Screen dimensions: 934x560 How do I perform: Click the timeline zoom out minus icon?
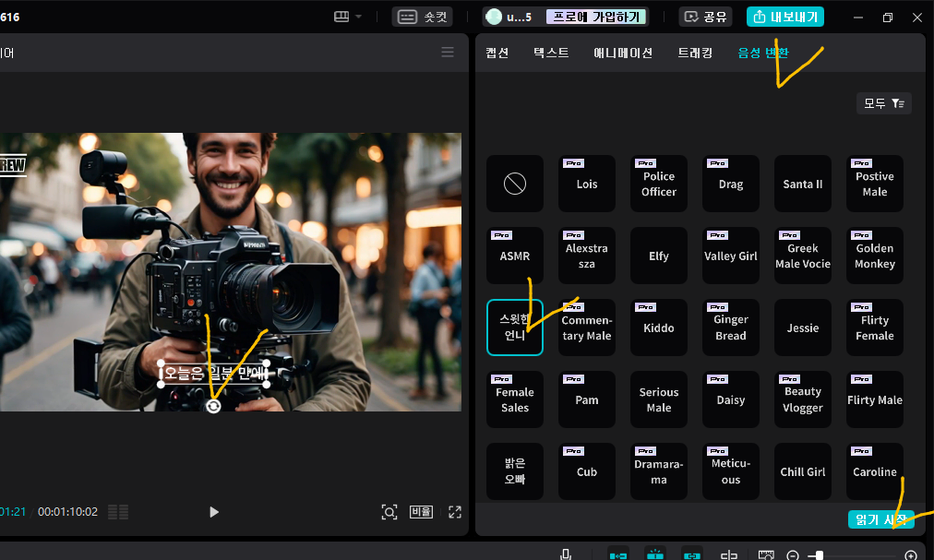point(792,555)
